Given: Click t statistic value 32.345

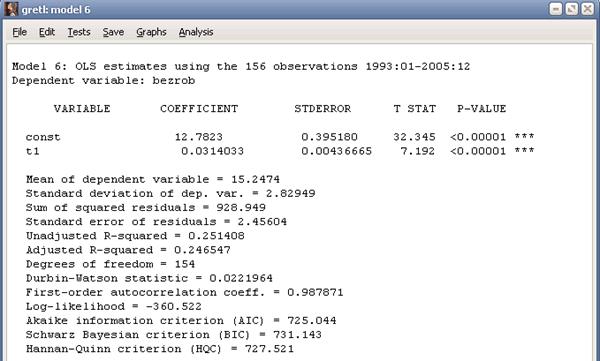Looking at the screenshot, I should pyautogui.click(x=414, y=137).
